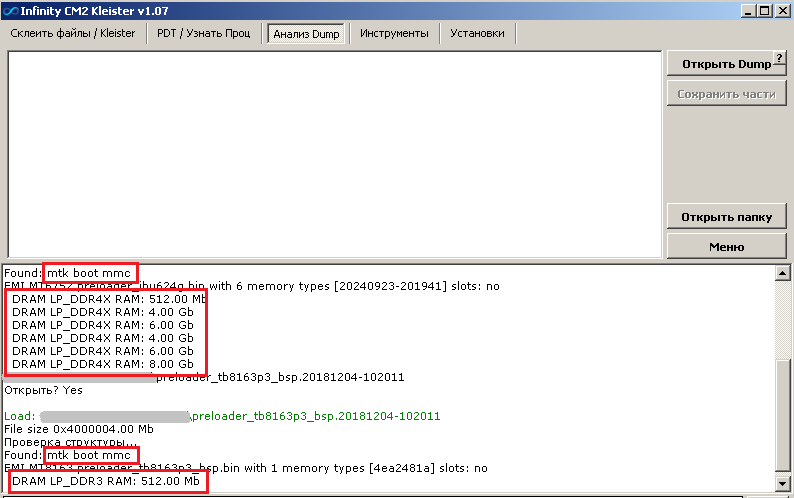Switch to PDT / Узнать Проц tab

coord(203,33)
